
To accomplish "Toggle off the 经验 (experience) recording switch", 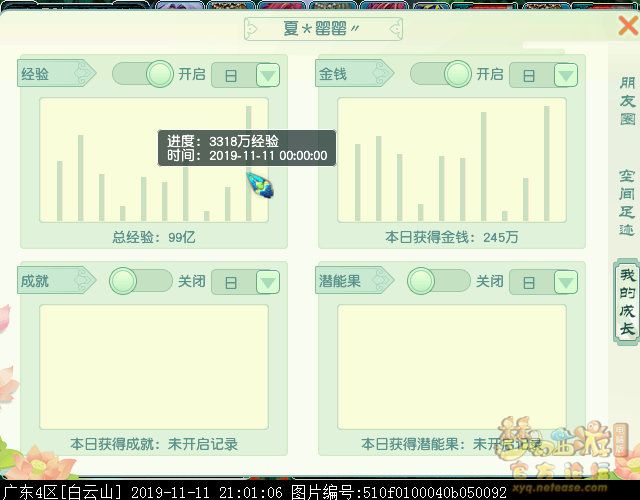I will [x=142, y=74].
